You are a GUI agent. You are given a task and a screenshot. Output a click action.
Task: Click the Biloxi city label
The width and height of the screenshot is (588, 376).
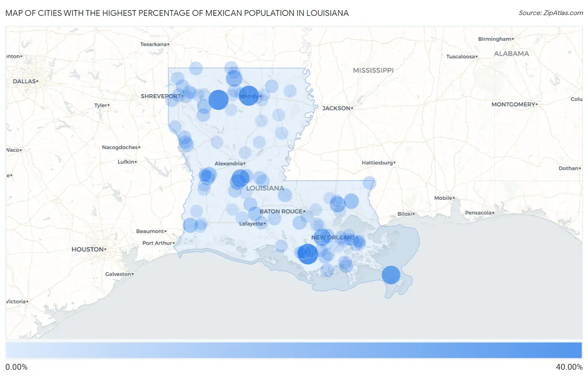(405, 214)
